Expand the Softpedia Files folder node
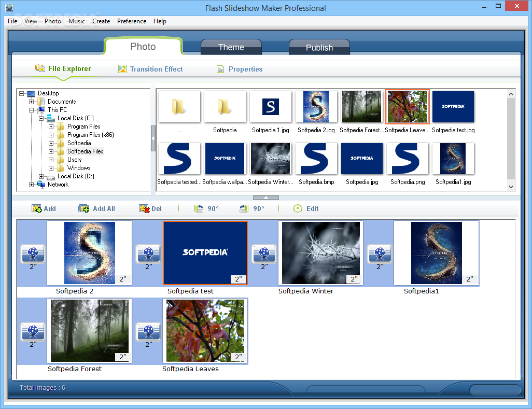Viewport: 532px width, 409px height. [x=51, y=151]
